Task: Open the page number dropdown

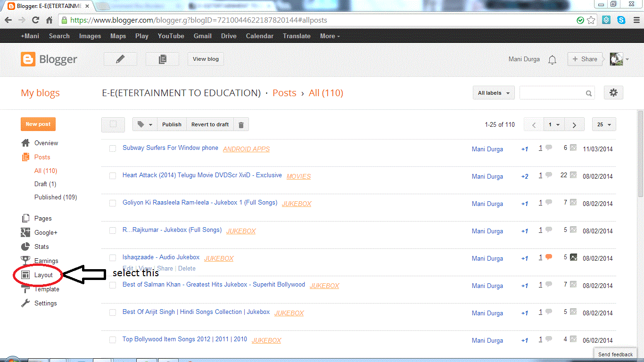Action: pyautogui.click(x=554, y=125)
